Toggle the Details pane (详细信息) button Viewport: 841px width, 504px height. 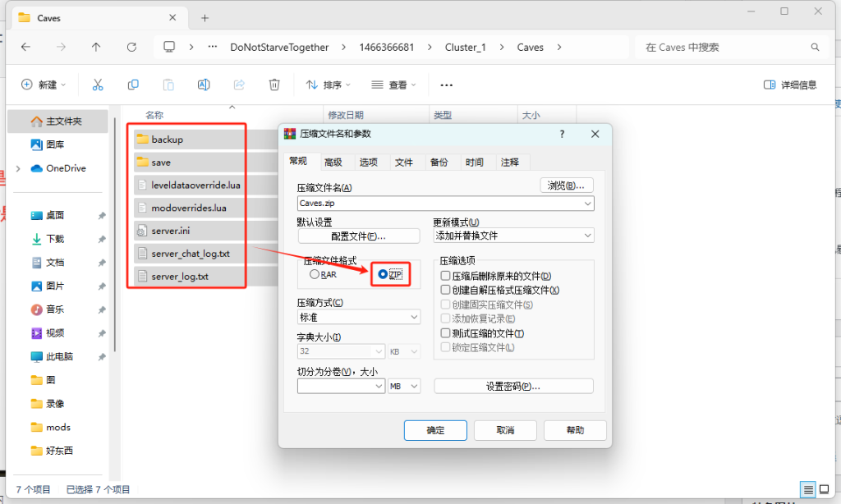coord(789,85)
